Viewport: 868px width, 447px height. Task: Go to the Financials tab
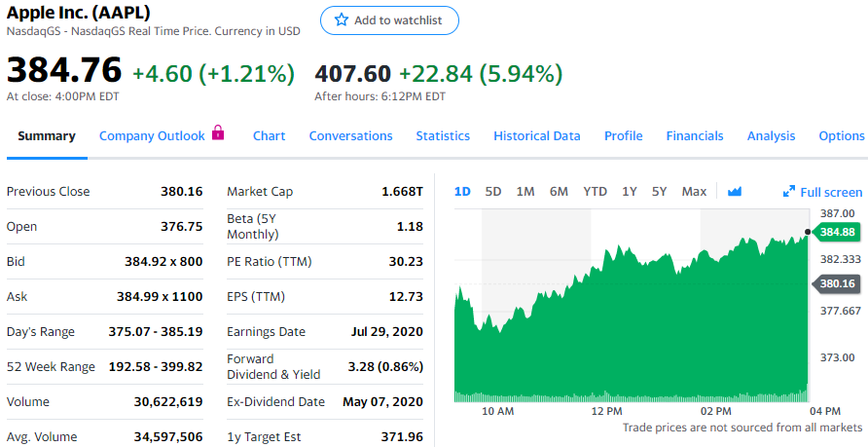click(x=695, y=136)
